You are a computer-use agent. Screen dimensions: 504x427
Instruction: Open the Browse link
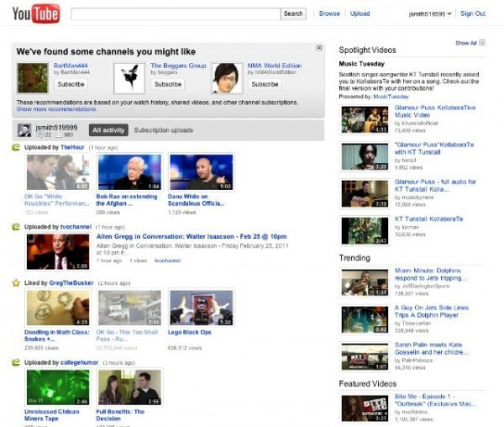[329, 13]
